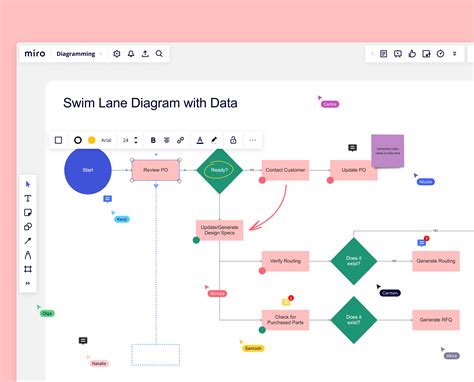Open text color picker
This screenshot has height=382, width=474.
click(200, 140)
